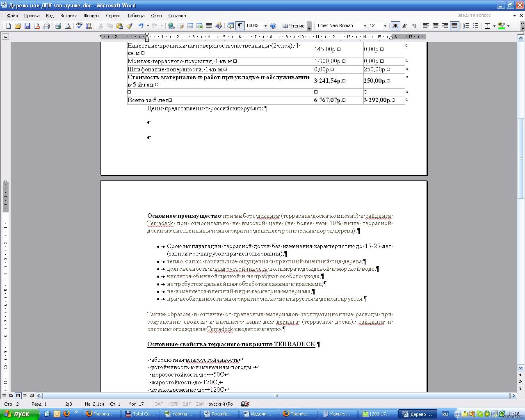Expand formatting toolbar options
This screenshot has width=525, height=420.
(522, 26)
